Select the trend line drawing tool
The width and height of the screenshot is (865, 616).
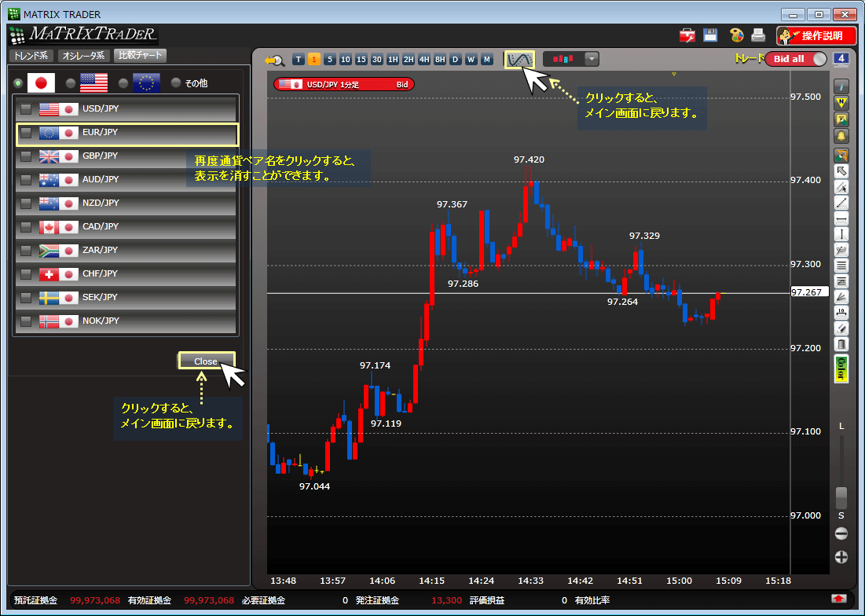click(x=841, y=203)
